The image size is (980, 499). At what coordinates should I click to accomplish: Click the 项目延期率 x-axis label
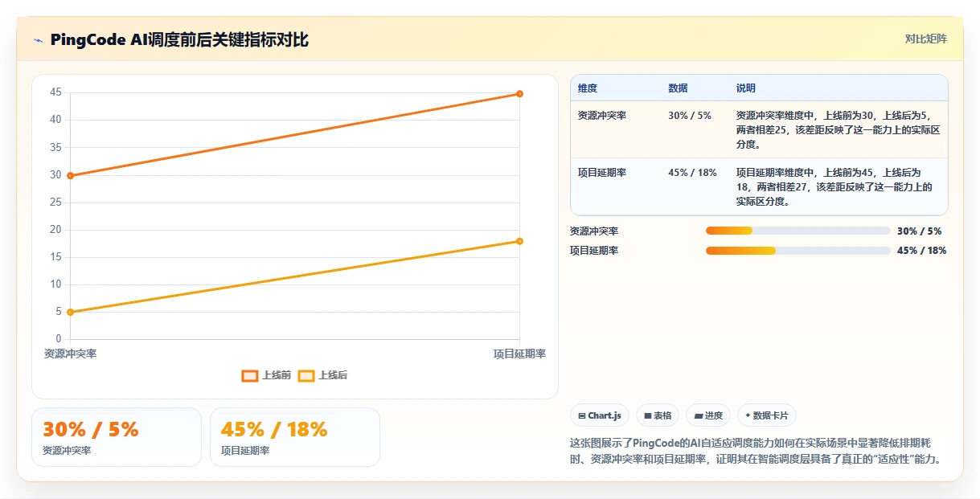click(x=519, y=354)
